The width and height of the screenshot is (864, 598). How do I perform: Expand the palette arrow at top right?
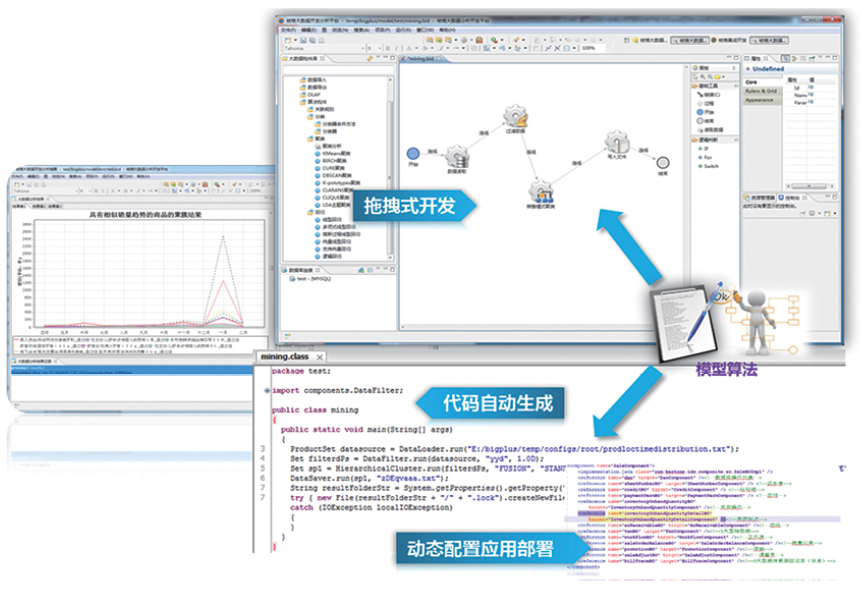click(735, 68)
